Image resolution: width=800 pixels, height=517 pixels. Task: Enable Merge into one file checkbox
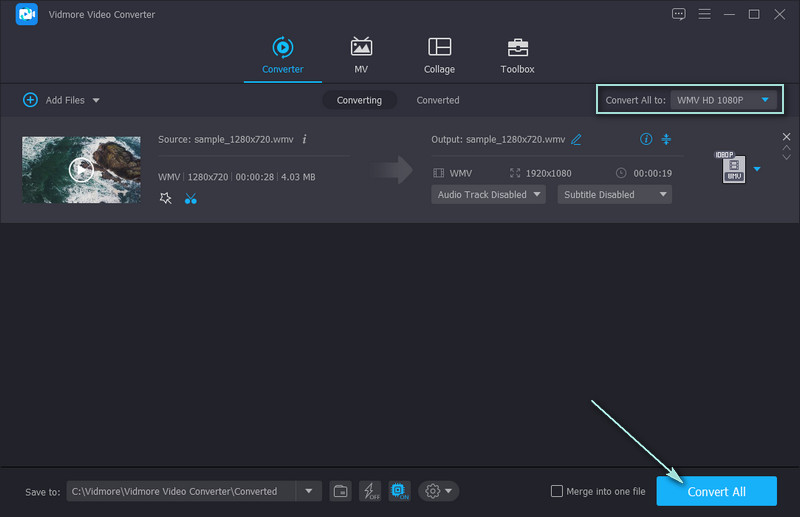[557, 491]
